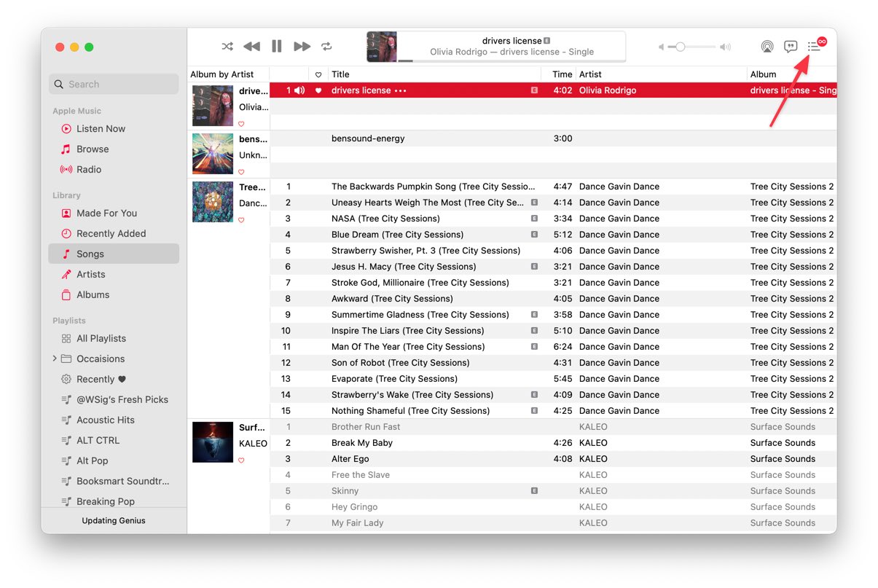The width and height of the screenshot is (878, 588).
Task: Unlove drivers license via row heart
Action: pos(318,90)
